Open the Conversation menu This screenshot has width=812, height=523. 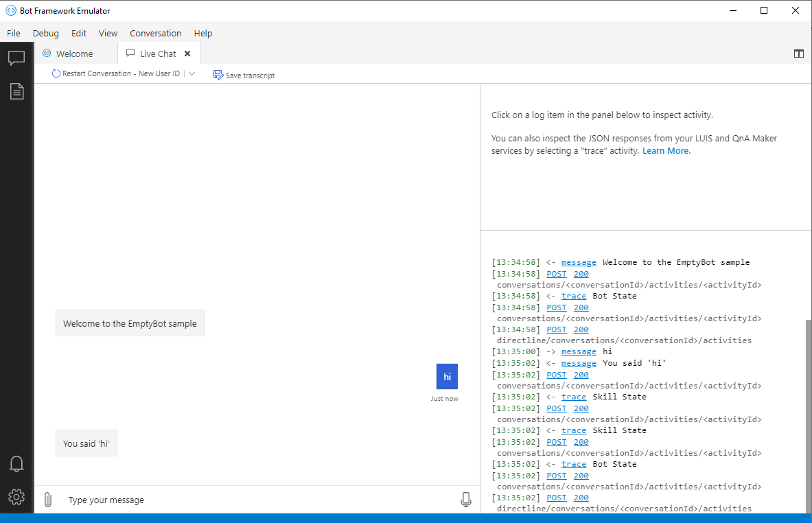(x=155, y=33)
